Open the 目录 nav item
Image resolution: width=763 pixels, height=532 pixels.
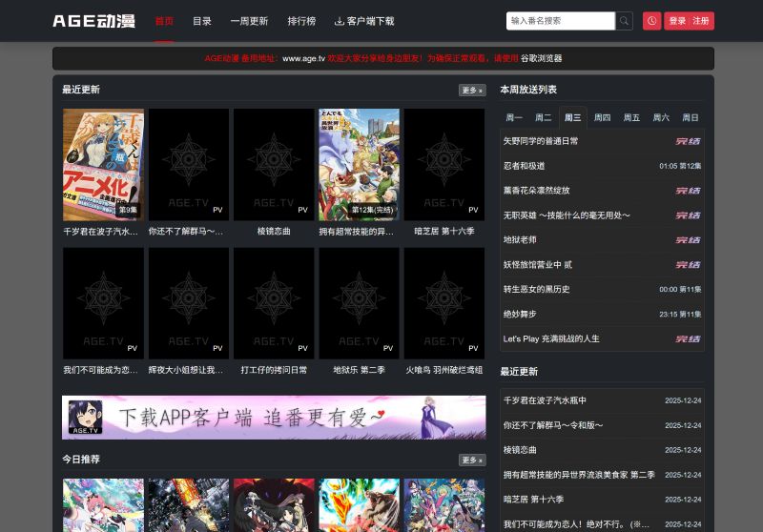[202, 21]
